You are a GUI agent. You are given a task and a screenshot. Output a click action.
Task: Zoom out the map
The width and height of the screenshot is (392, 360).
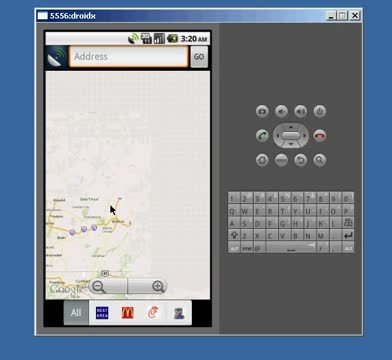click(x=108, y=286)
